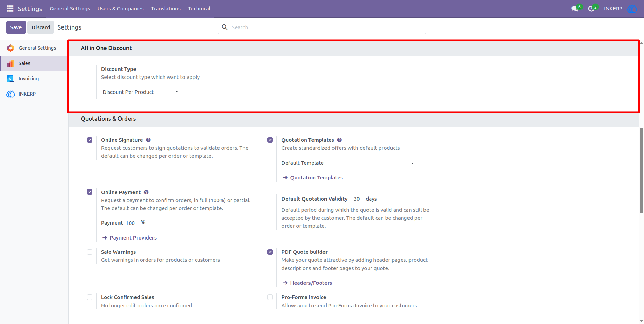Open the Default Template dropdown
The height and width of the screenshot is (324, 644).
(x=371, y=163)
